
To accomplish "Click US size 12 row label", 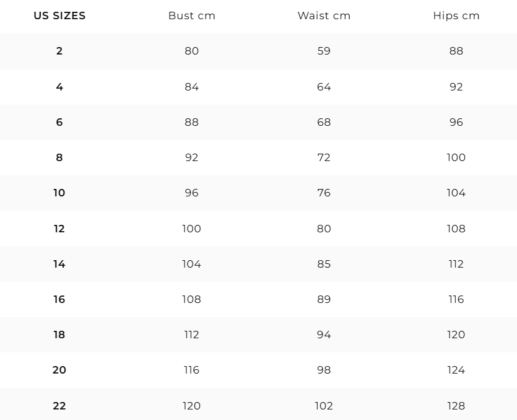I will tap(59, 229).
